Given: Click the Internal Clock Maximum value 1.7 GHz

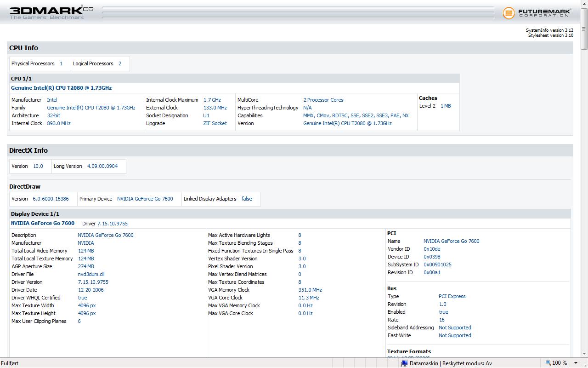Looking at the screenshot, I should 212,100.
